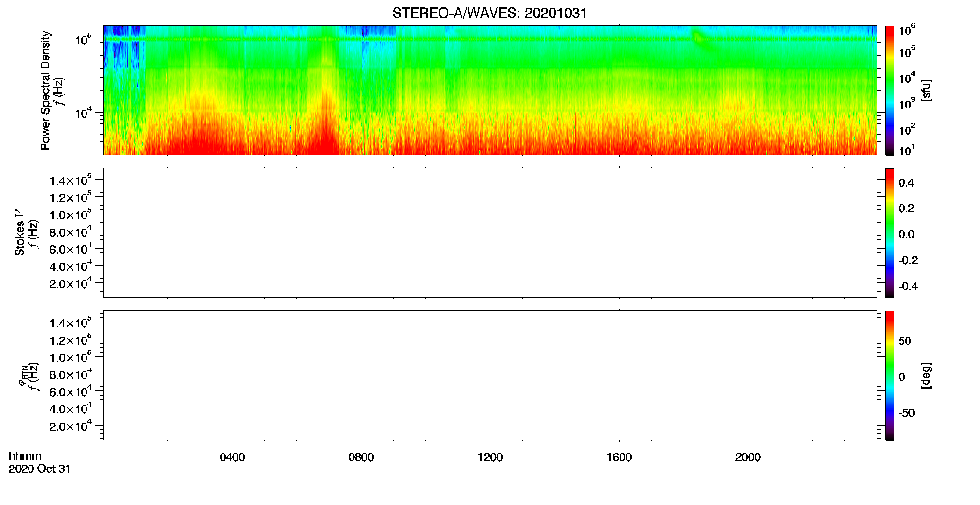This screenshot has height=505, width=980.
Task: Click the 4.0×10^4 frequency tick on φ RTN axis
Action: [71, 409]
